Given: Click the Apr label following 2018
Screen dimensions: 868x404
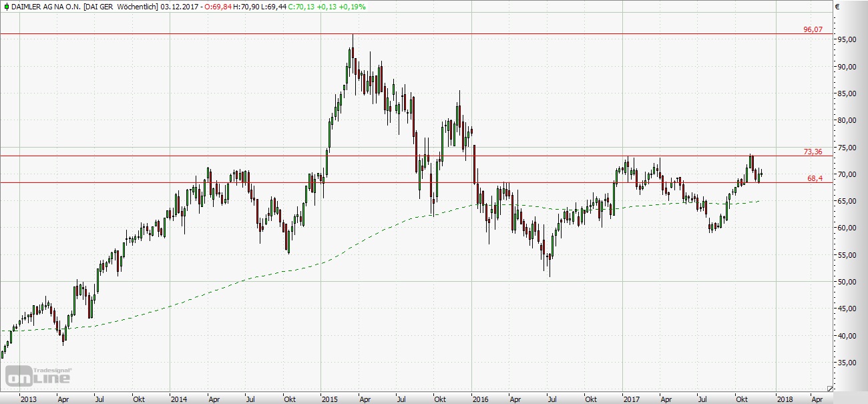Looking at the screenshot, I should tap(817, 399).
